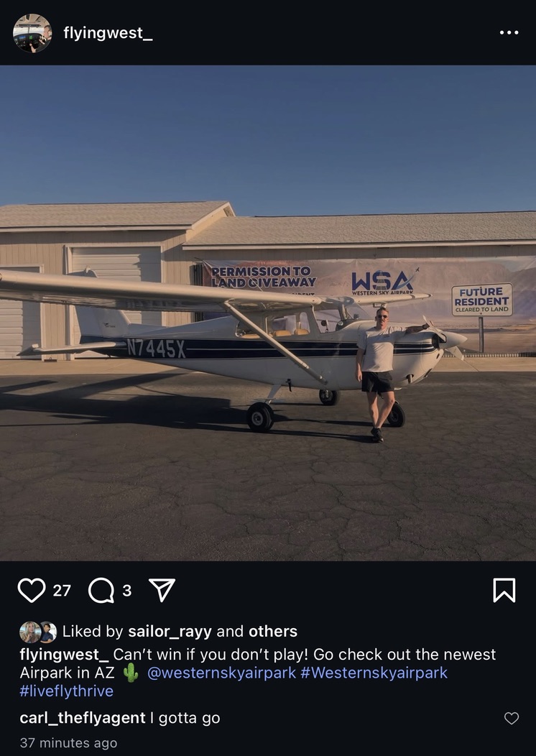Image resolution: width=536 pixels, height=756 pixels.
Task: Like carl_theflyagent's comment with small heart
Action: point(512,719)
